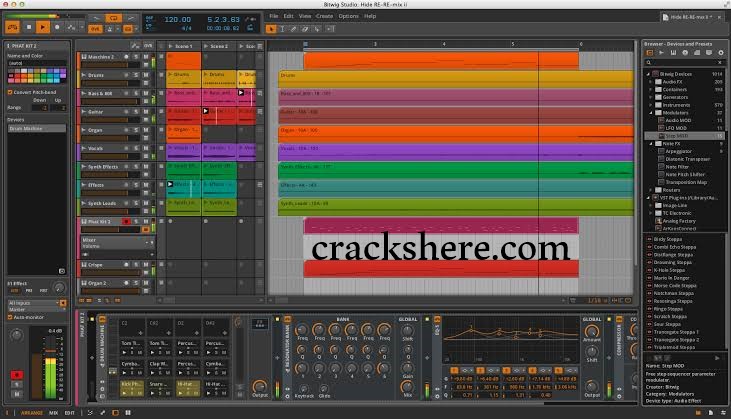Mute the Vocals track
This screenshot has width=731, height=419.
coord(145,148)
